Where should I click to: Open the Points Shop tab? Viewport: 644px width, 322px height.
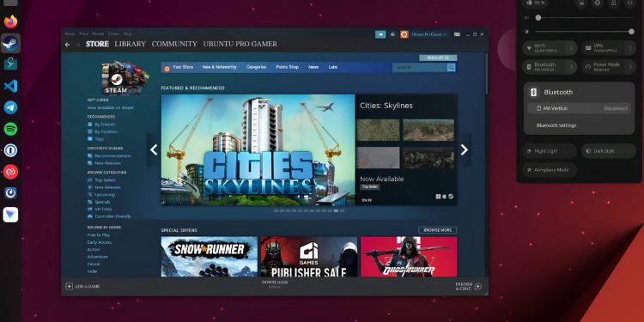click(287, 67)
